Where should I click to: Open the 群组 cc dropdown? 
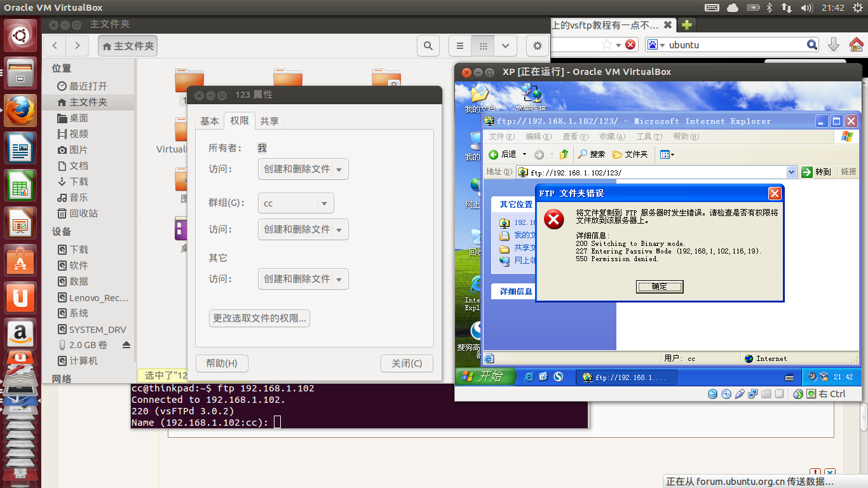click(x=296, y=203)
